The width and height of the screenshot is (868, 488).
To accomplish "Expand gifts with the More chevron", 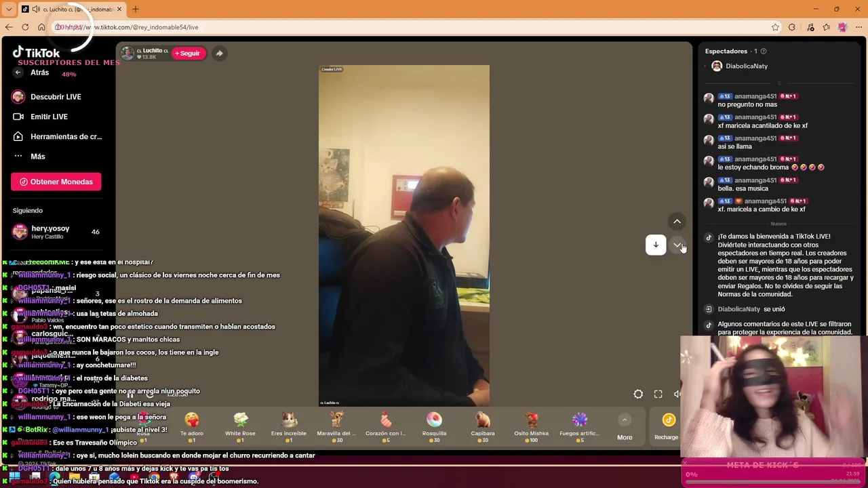I will point(625,428).
